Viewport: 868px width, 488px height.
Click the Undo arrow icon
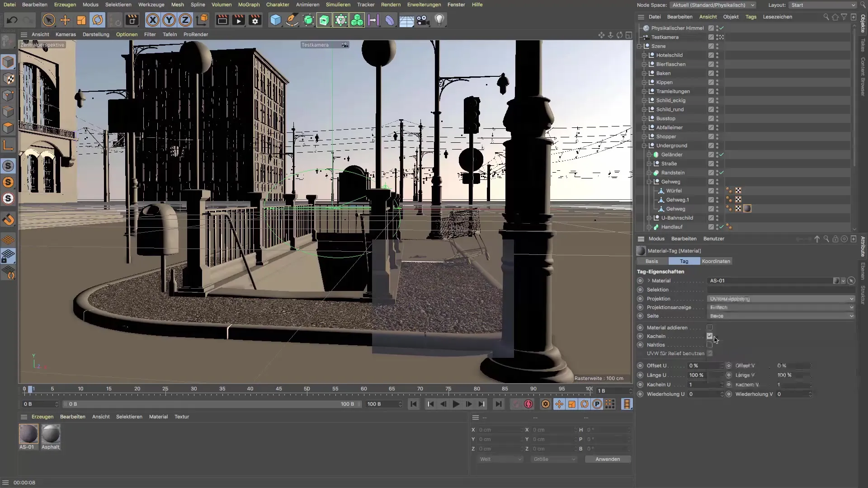coord(12,20)
